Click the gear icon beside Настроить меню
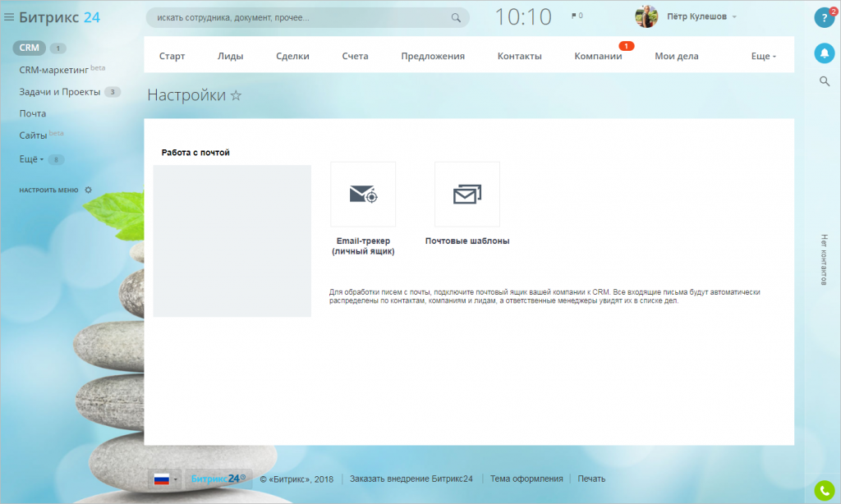Image resolution: width=841 pixels, height=504 pixels. (x=89, y=190)
